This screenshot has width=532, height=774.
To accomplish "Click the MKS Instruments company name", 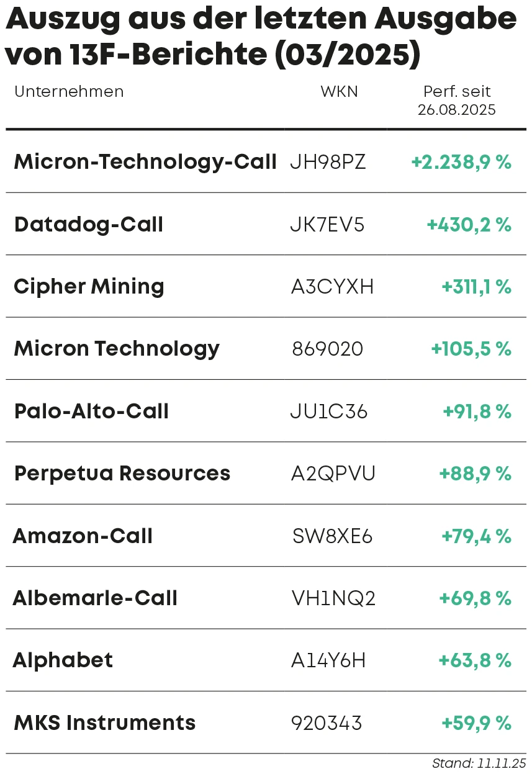I will click(x=104, y=722).
